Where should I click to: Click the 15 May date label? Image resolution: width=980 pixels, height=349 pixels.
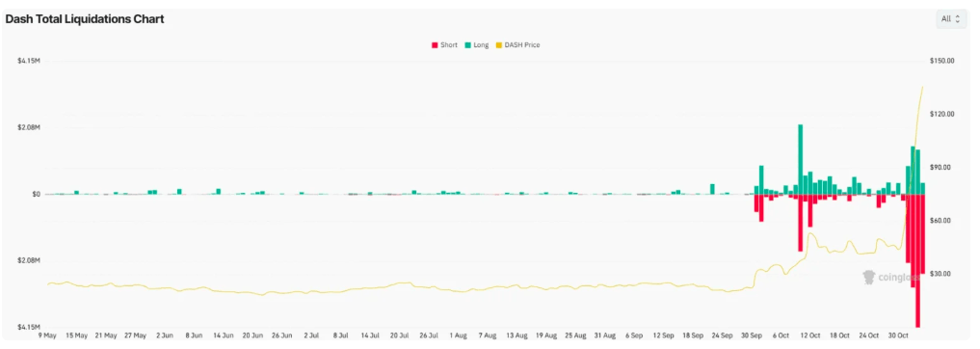point(77,336)
